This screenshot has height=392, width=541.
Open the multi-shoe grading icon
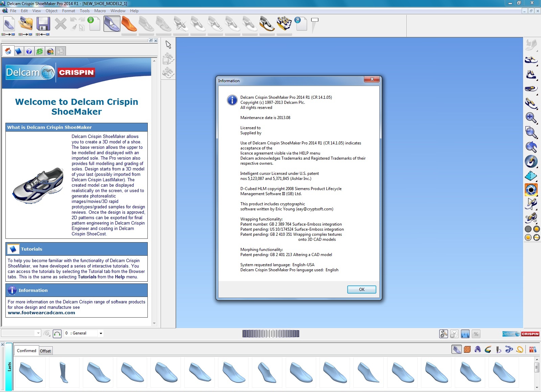[284, 24]
